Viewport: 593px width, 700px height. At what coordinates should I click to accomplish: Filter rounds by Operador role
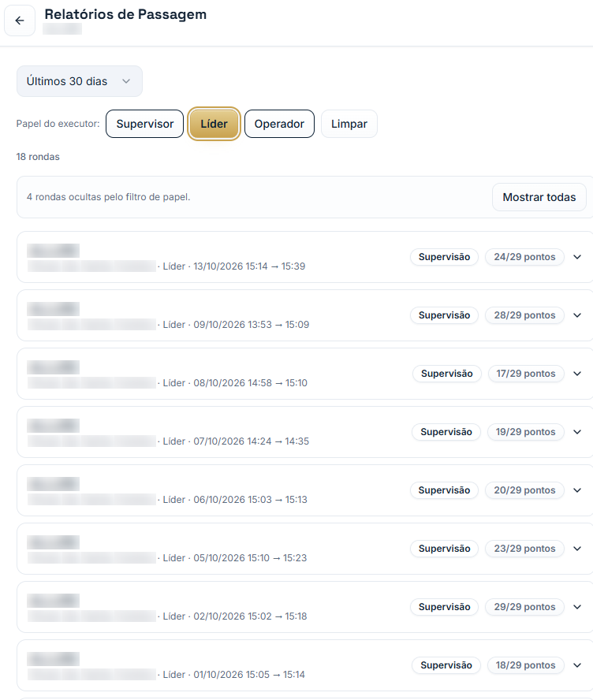(279, 124)
